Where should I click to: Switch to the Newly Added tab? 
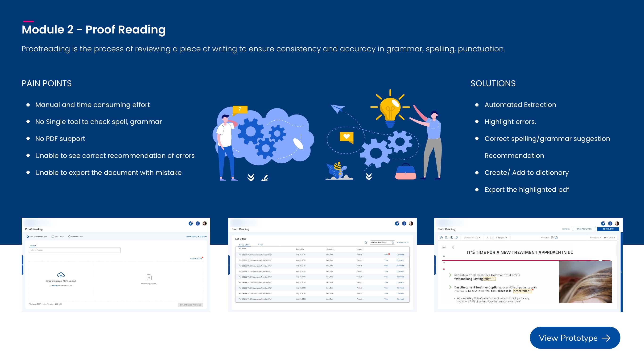coord(244,245)
